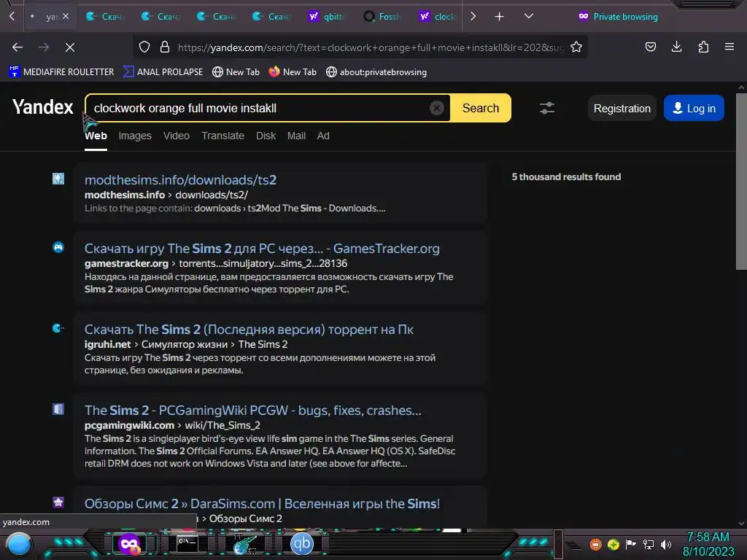Click the gamestracker.org site favicon
747x560 pixels.
point(58,247)
